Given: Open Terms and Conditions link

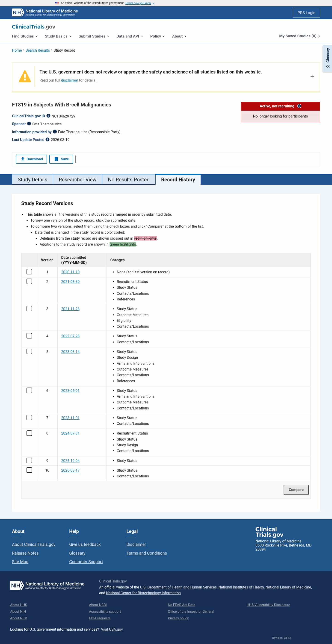Looking at the screenshot, I should click(147, 553).
